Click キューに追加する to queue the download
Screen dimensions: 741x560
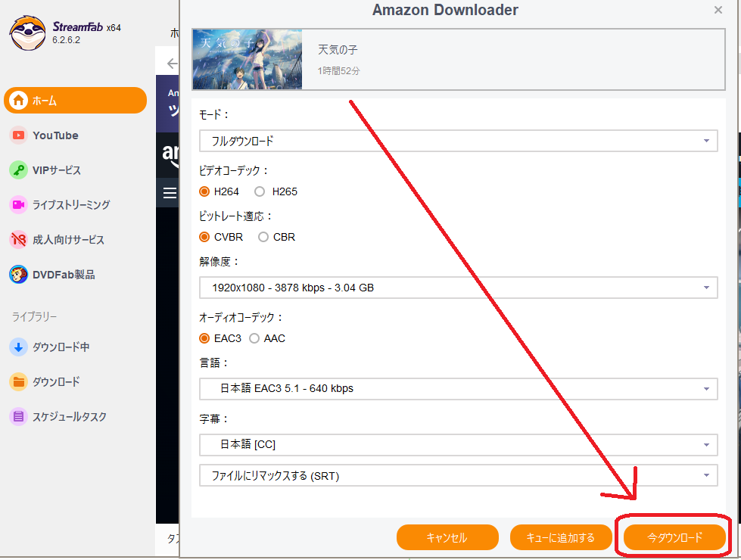point(560,537)
